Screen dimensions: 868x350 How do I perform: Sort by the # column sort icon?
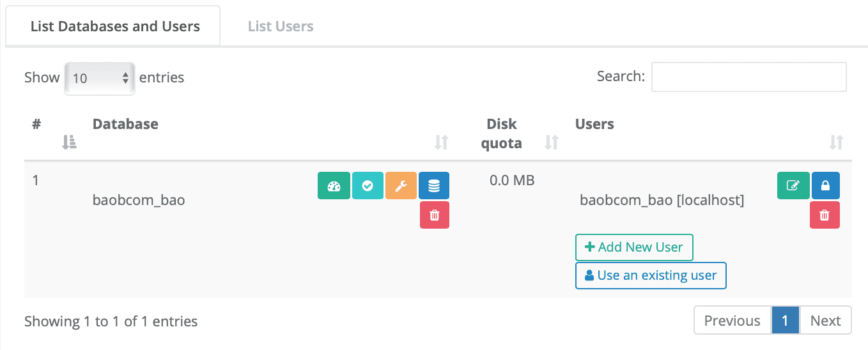pos(69,142)
